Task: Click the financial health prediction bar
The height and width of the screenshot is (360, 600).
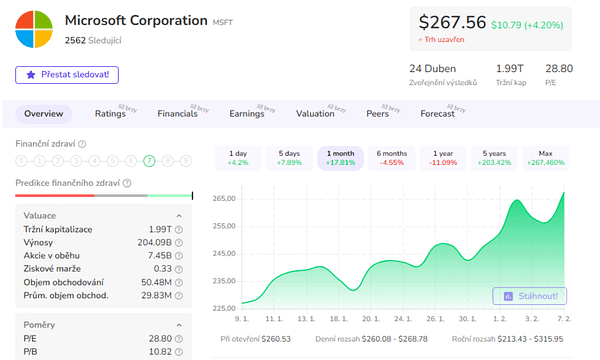Action: pos(104,195)
